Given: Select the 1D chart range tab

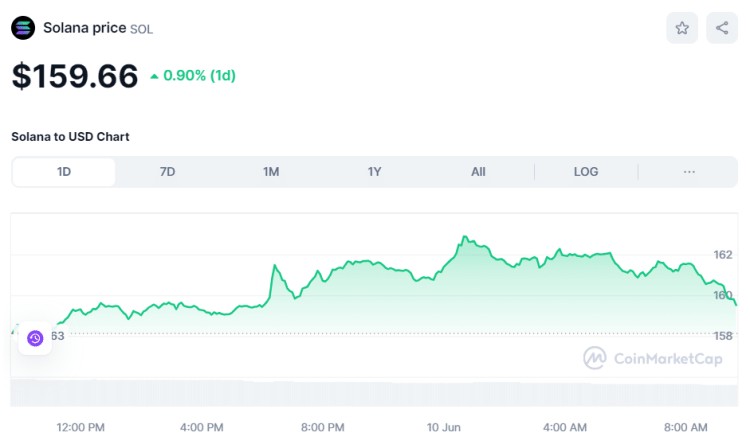Looking at the screenshot, I should point(64,172).
